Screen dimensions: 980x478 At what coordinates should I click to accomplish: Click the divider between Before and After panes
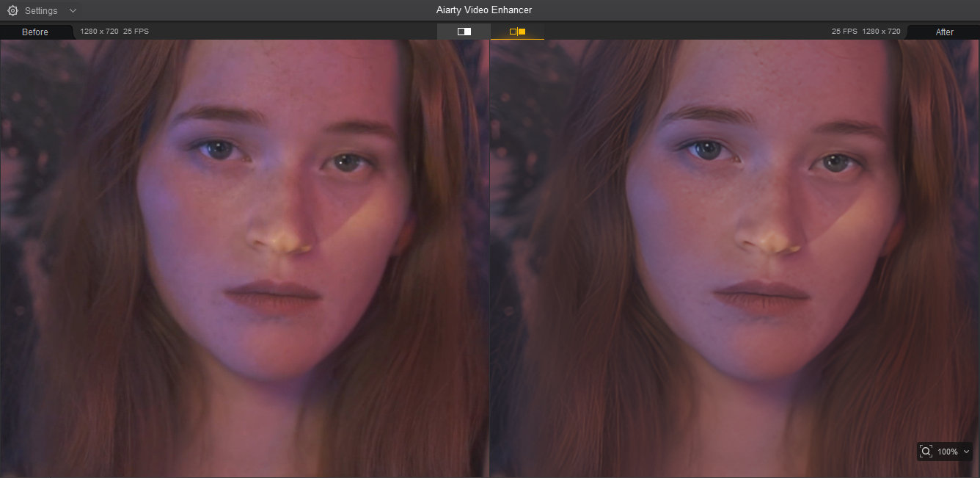click(489, 257)
